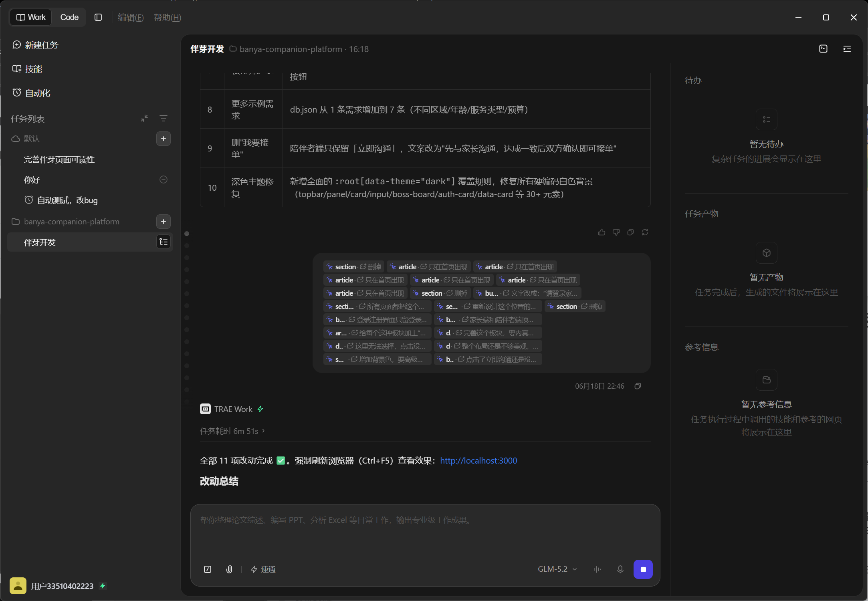Open the GLM-5.2 model dropdown
Viewport: 868px width, 601px height.
(x=557, y=569)
